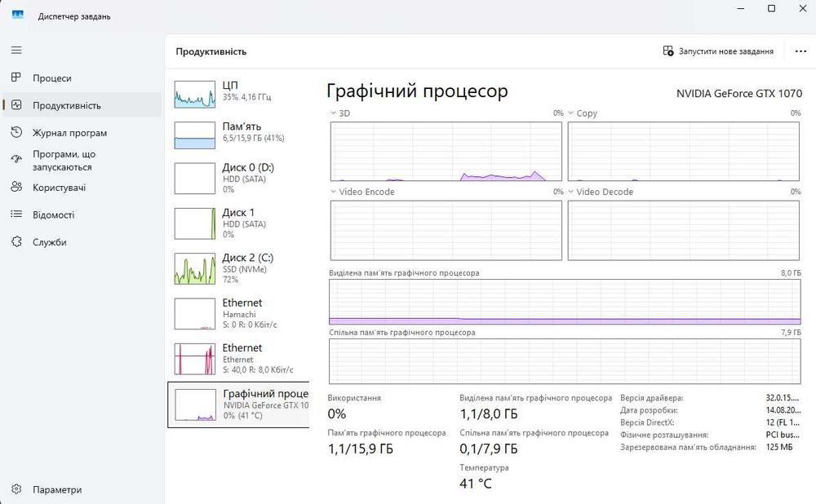Maximize the Task Manager window
Screen dimensions: 816x504
(x=771, y=8)
